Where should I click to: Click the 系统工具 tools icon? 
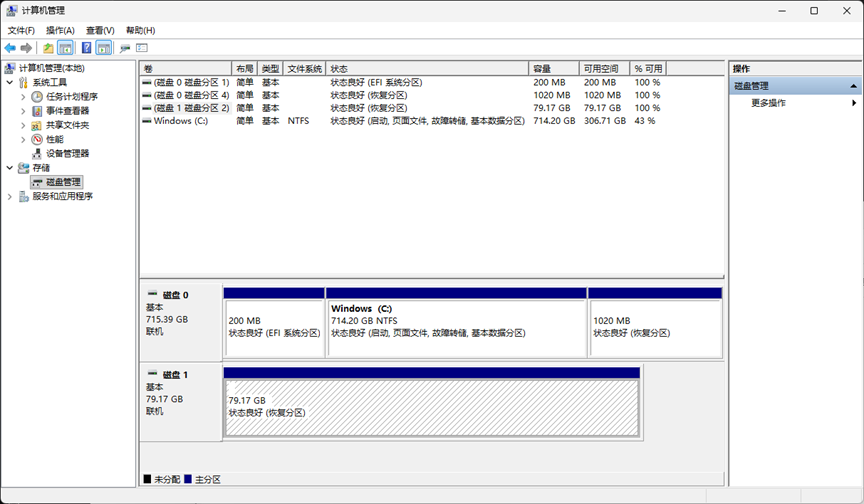click(23, 83)
